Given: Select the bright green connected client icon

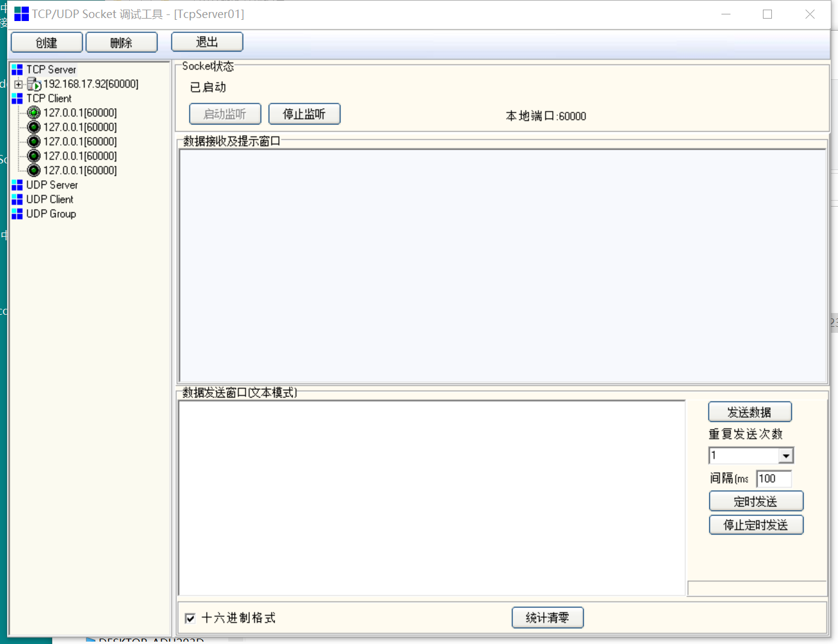Looking at the screenshot, I should (34, 113).
